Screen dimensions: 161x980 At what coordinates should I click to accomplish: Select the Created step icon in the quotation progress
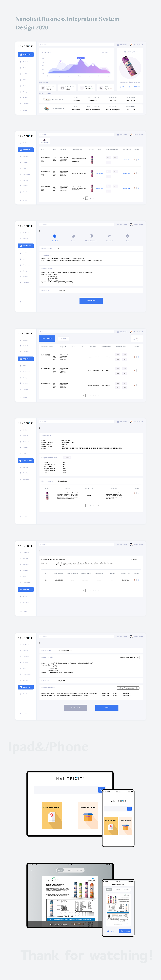coord(55,236)
